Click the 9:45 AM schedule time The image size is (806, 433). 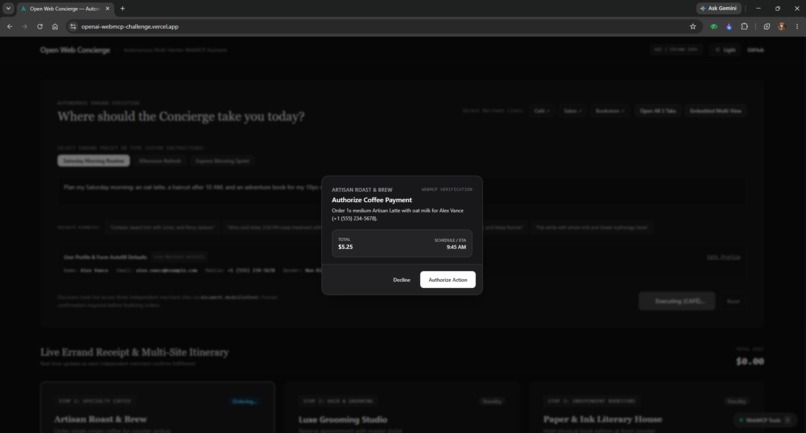coord(456,247)
